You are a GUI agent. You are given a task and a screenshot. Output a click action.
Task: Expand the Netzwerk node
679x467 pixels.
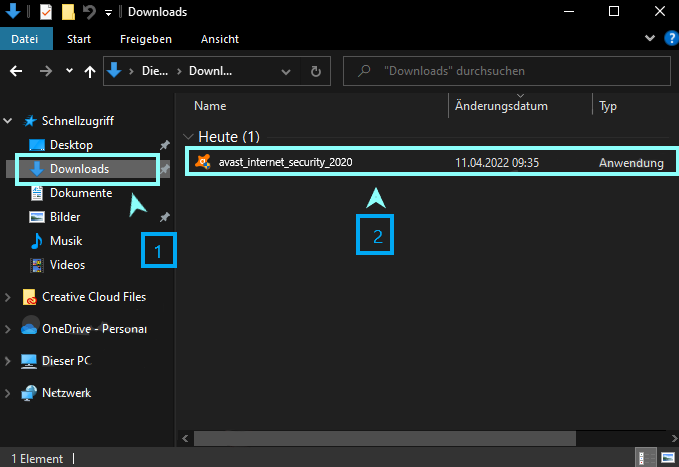pos(7,393)
